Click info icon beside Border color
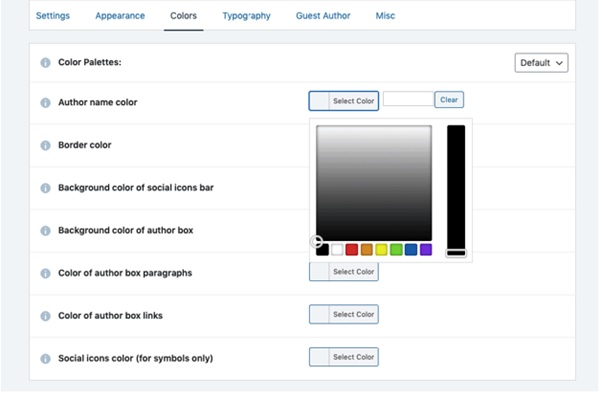Image resolution: width=602 pixels, height=398 pixels. (45, 145)
